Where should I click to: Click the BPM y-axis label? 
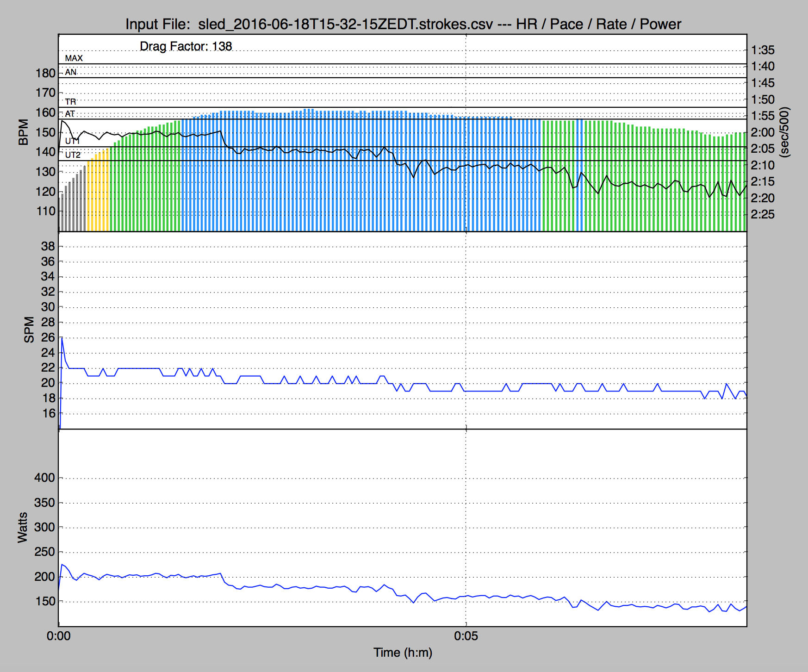23,132
